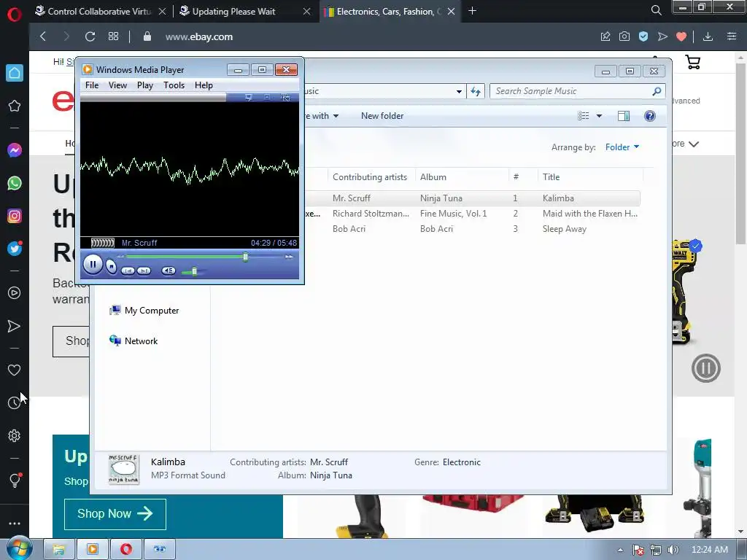Open Opera sidebar player icon
Screen dimensions: 747x560
pyautogui.click(x=15, y=293)
